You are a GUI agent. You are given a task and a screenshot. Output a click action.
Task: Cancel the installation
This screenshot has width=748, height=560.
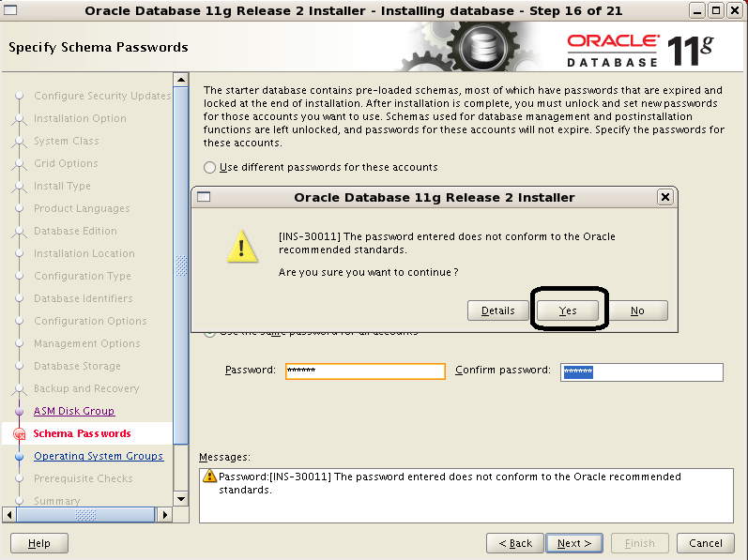click(x=705, y=543)
